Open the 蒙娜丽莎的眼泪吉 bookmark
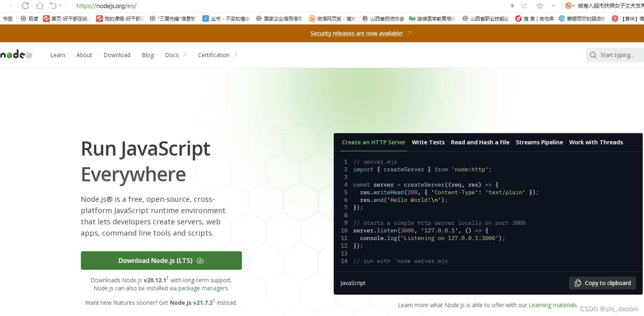Viewport: 644px width, 316px height. pyautogui.click(x=582, y=18)
